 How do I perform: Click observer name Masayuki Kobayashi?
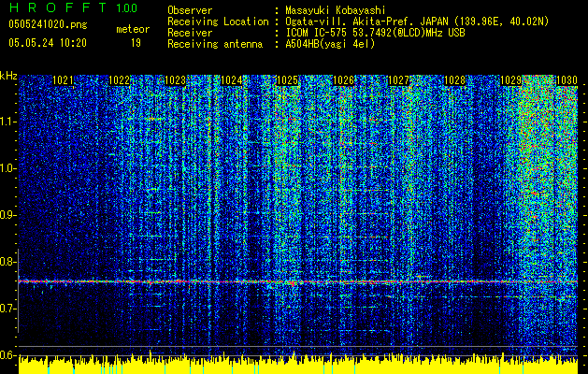click(336, 10)
